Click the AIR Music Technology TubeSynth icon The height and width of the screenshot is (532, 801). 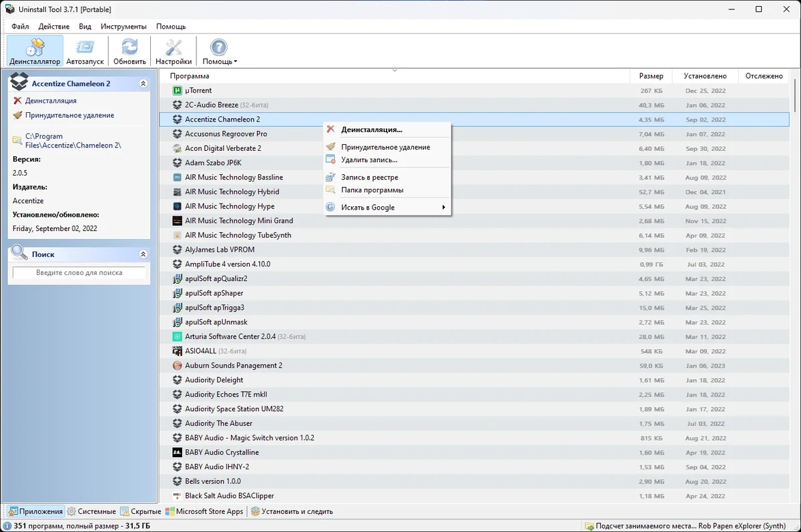click(177, 236)
